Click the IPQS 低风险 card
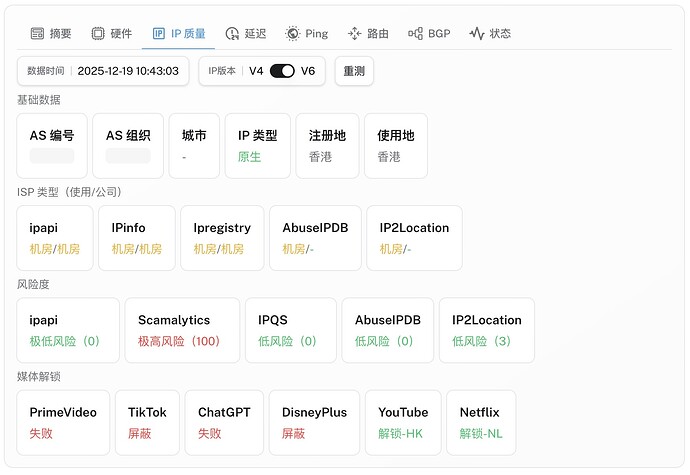 click(x=291, y=330)
